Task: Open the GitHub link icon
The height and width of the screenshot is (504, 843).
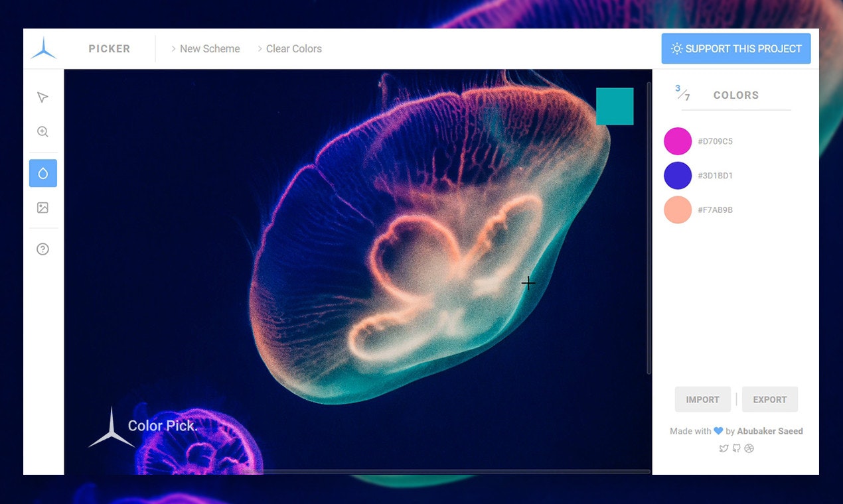Action: click(736, 448)
